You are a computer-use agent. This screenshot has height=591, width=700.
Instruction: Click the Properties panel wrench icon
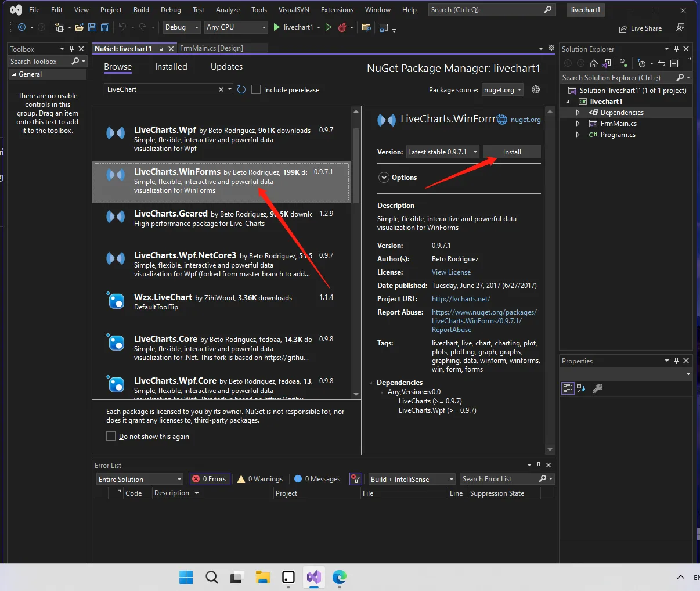[598, 388]
